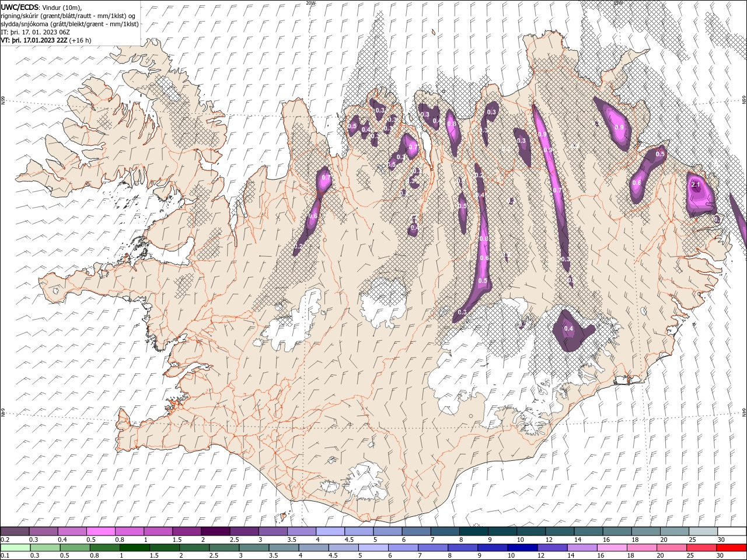The width and height of the screenshot is (747, 560).
Task: Click the white swatch ending the upper scale
Action: [732, 531]
